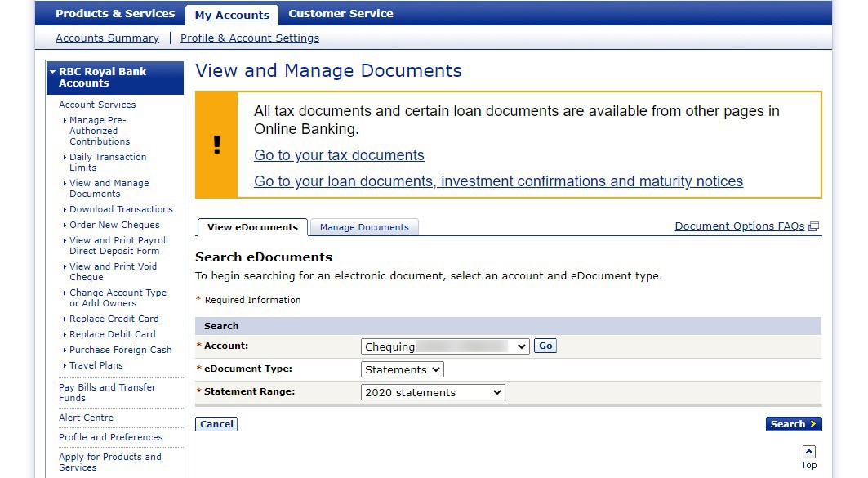Open the Account dropdown showing Chequing
Viewport: 868px width, 478px height.
445,346
